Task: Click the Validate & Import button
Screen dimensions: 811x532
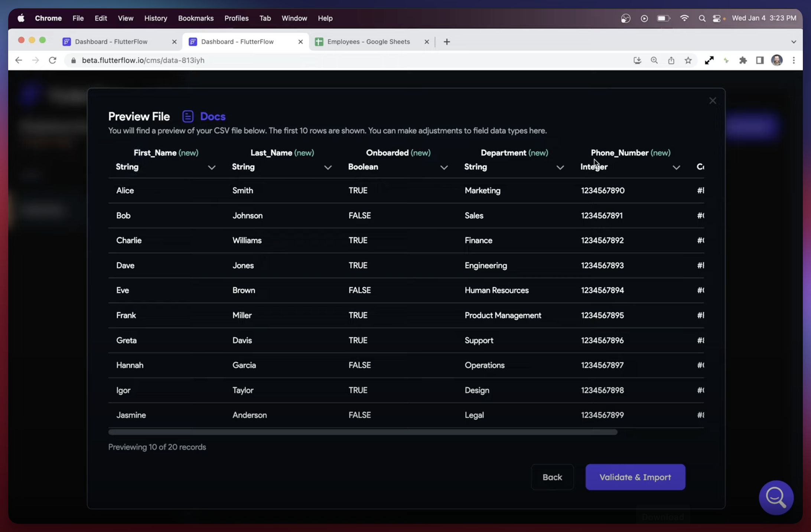Action: pos(635,477)
